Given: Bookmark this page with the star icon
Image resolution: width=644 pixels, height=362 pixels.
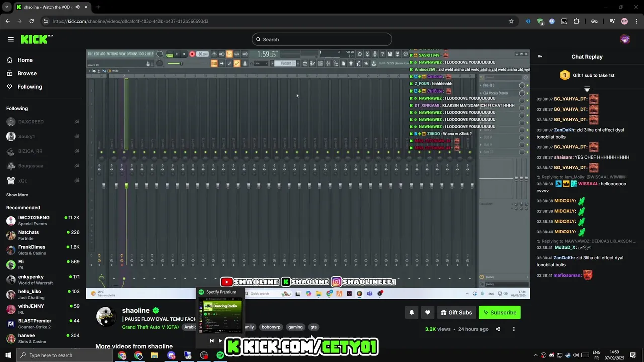Looking at the screenshot, I should point(511,21).
